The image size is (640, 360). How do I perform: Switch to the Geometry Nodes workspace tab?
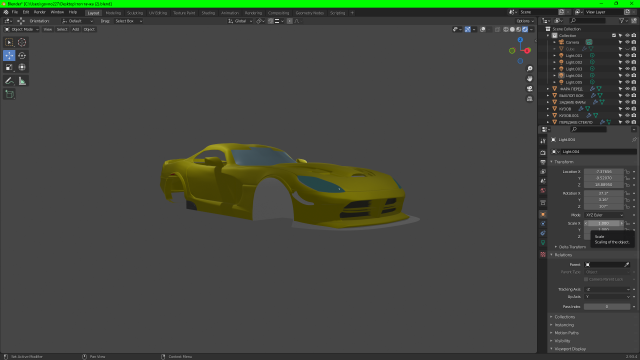click(309, 13)
